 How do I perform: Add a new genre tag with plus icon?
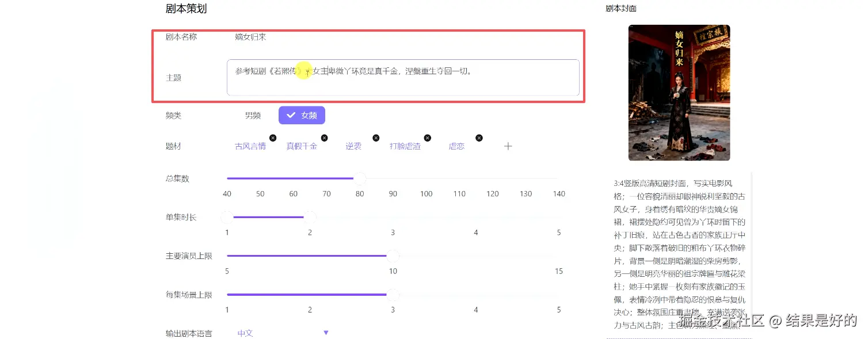pyautogui.click(x=508, y=146)
